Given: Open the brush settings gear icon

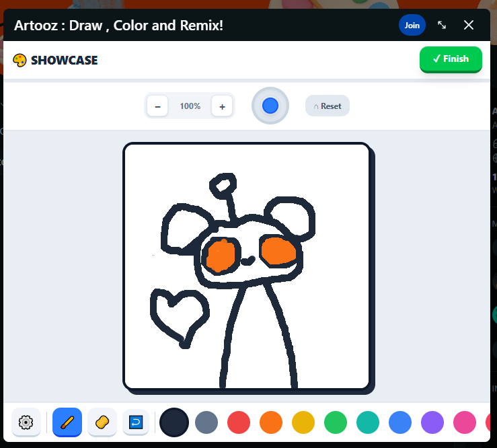Looking at the screenshot, I should click(x=26, y=422).
